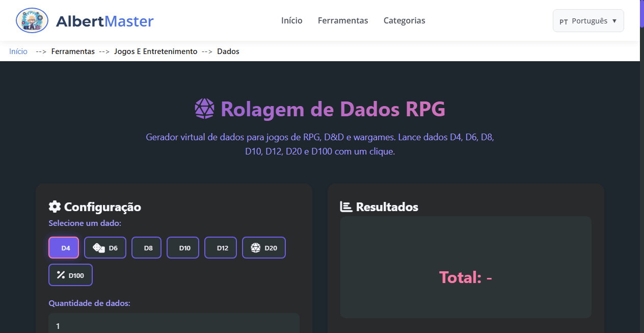The width and height of the screenshot is (644, 333).
Task: Open the Categorias navigation menu
Action: (404, 20)
